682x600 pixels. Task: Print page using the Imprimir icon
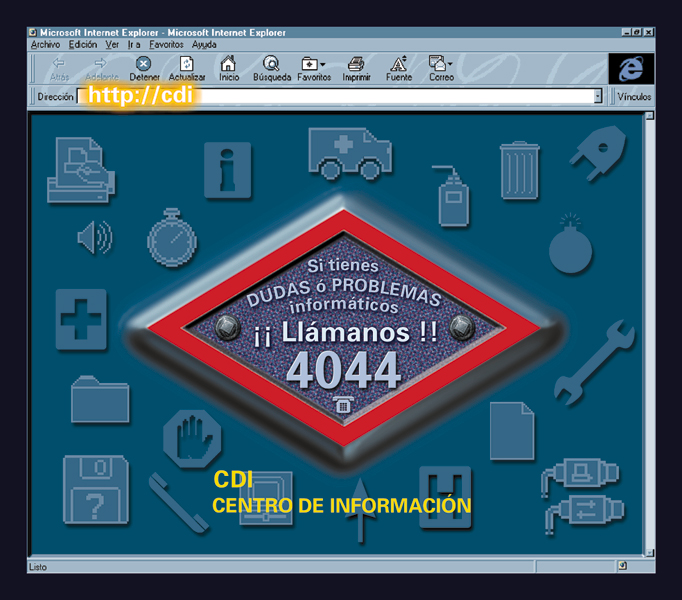click(x=356, y=68)
